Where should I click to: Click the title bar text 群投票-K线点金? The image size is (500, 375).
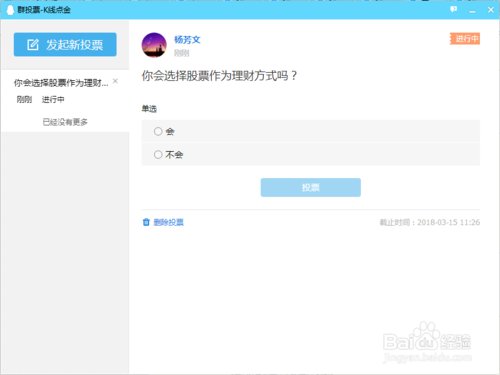44,10
